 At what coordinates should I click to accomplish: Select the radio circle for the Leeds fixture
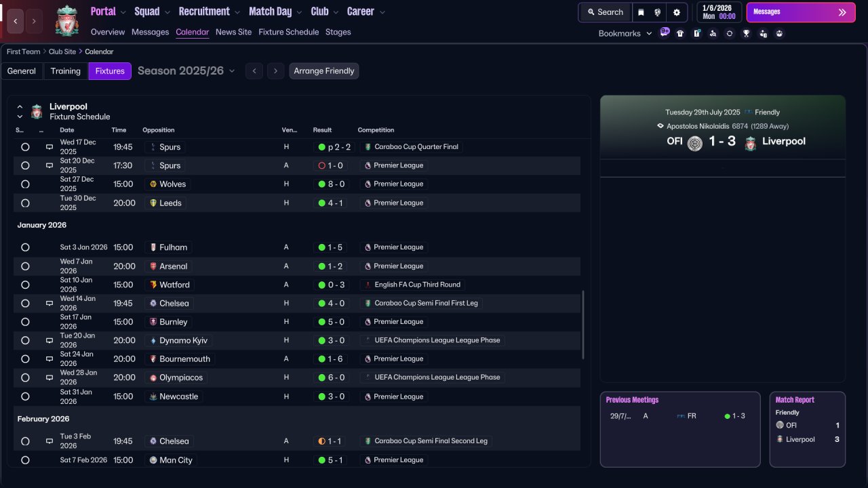click(25, 203)
